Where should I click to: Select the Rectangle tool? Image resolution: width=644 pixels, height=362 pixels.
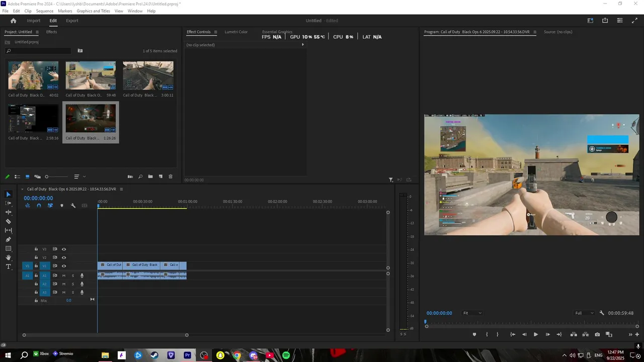tap(8, 248)
